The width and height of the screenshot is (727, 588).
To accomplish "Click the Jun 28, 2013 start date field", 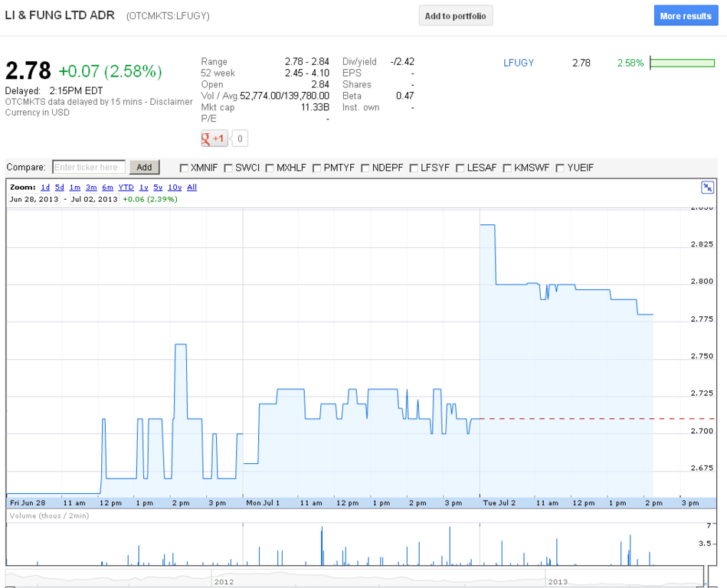I will point(34,199).
